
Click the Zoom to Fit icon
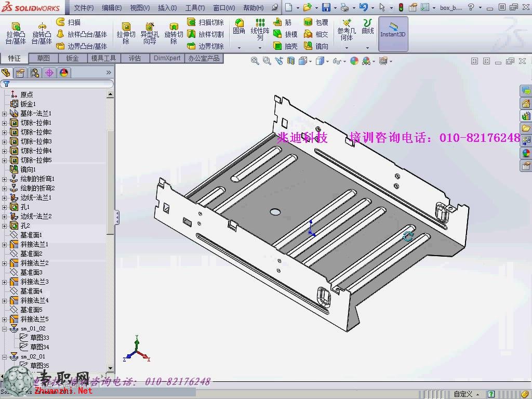[255, 61]
